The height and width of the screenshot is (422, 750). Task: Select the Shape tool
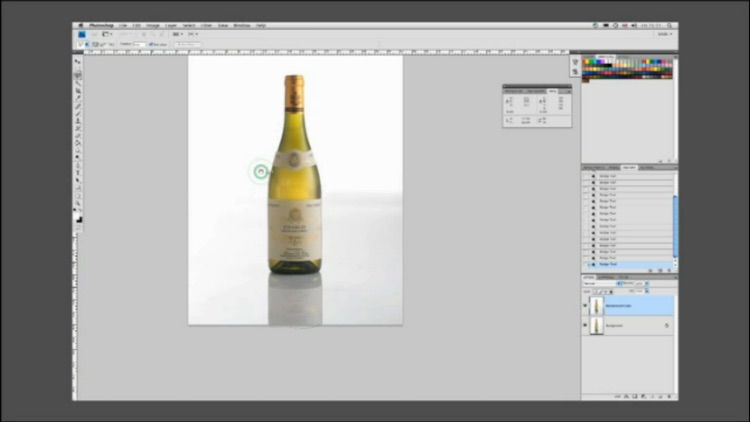(x=78, y=188)
